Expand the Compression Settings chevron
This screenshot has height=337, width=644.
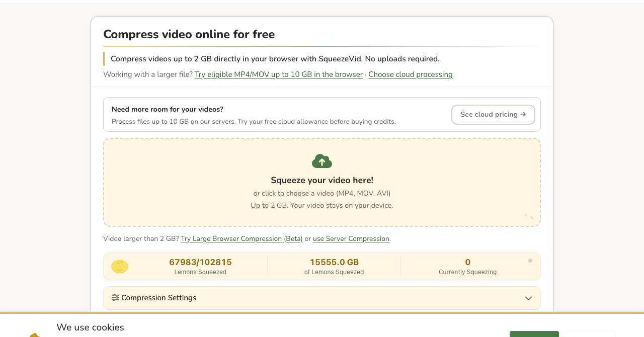(x=528, y=298)
